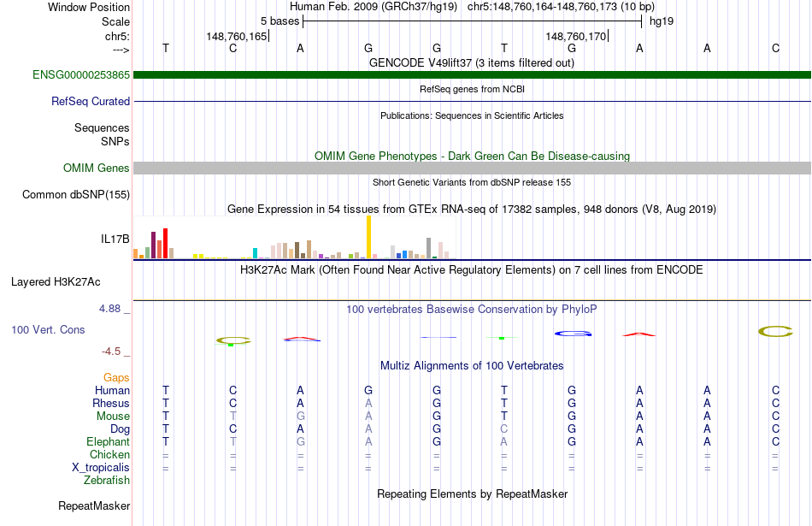
Task: Click the -4.5 lower conservation scale value
Action: click(111, 352)
